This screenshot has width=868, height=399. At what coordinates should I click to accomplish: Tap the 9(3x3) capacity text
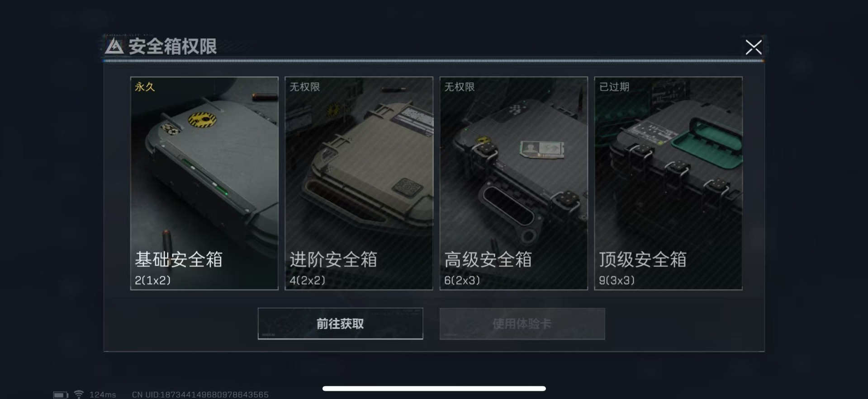point(617,280)
